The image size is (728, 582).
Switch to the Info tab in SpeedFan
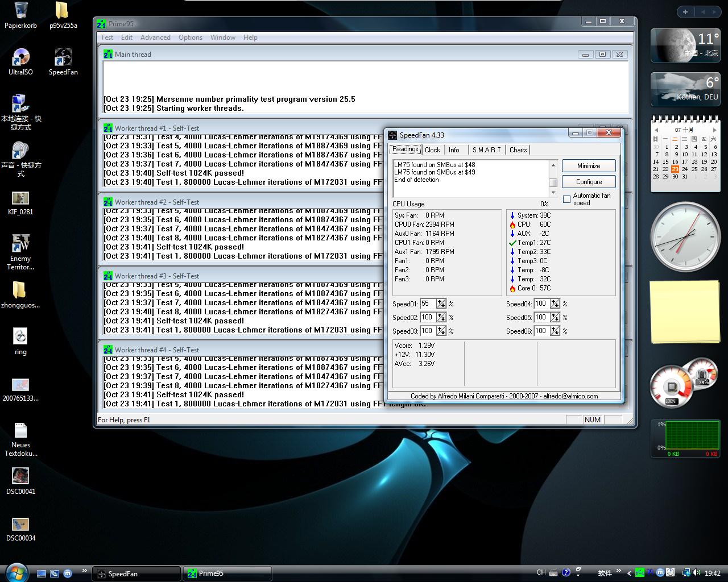tap(454, 150)
